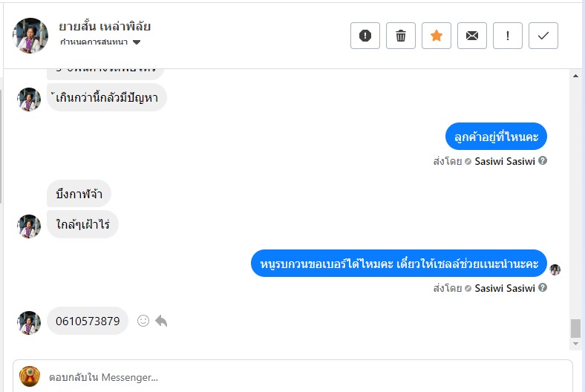Open customer profile photo in header
Screen dimensions: 585x392
pos(30,36)
